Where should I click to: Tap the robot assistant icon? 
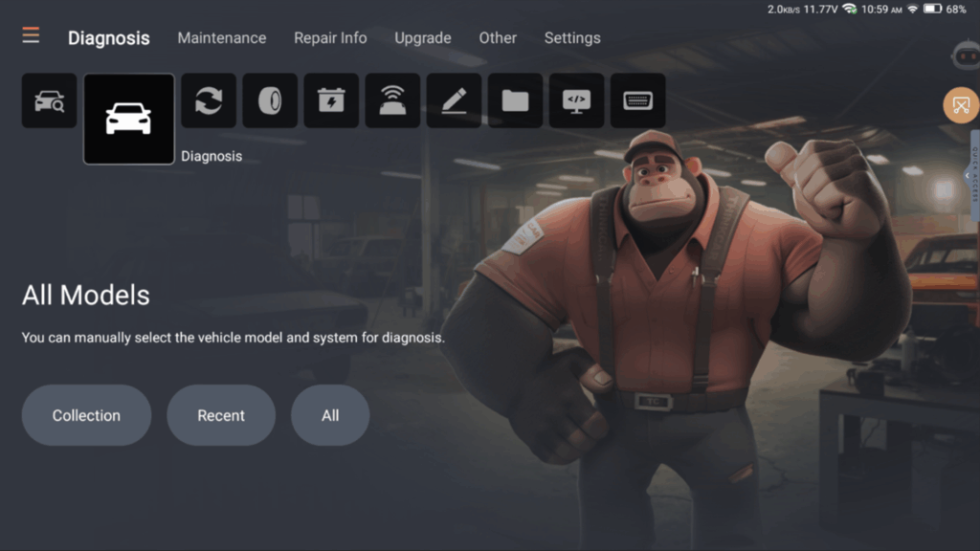click(966, 56)
